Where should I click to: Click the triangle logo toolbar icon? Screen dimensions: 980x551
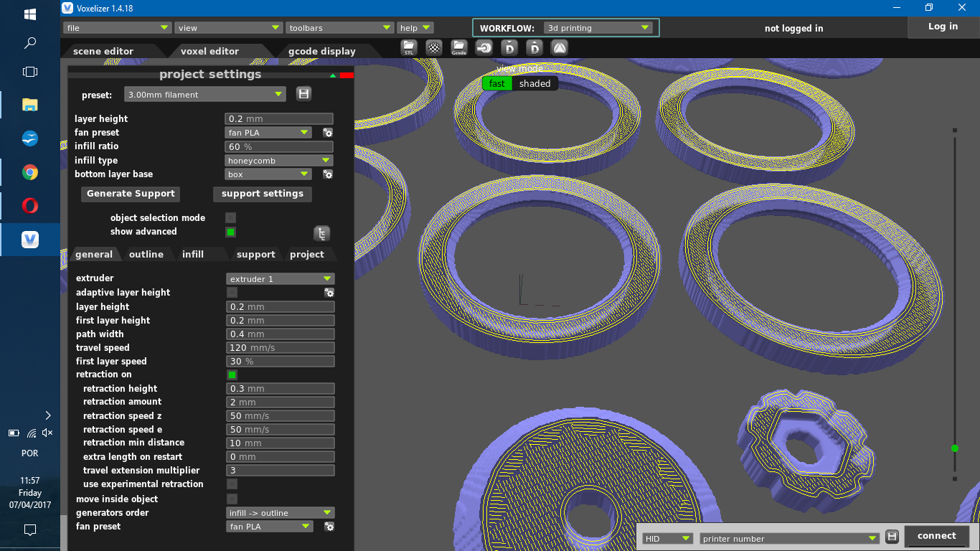coord(560,48)
